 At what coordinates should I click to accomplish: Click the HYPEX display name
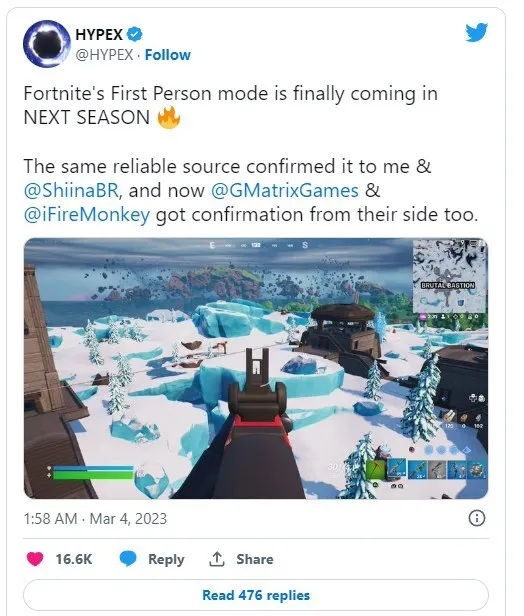click(99, 35)
